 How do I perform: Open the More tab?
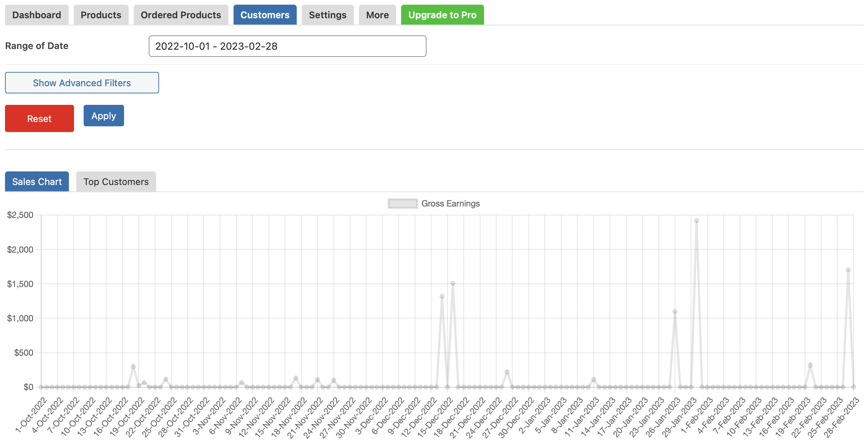point(377,15)
